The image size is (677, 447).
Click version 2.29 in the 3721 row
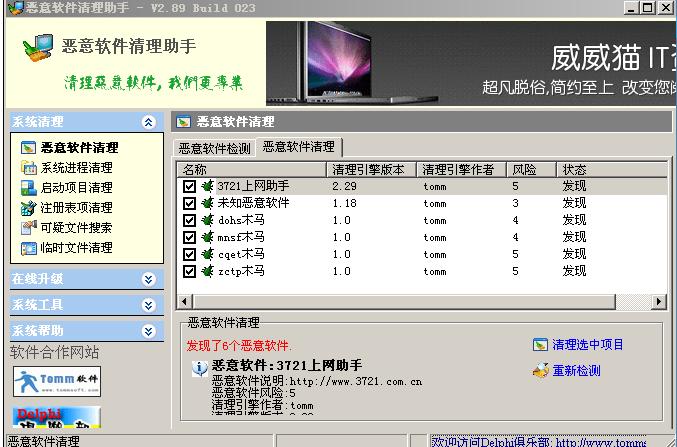coord(345,186)
